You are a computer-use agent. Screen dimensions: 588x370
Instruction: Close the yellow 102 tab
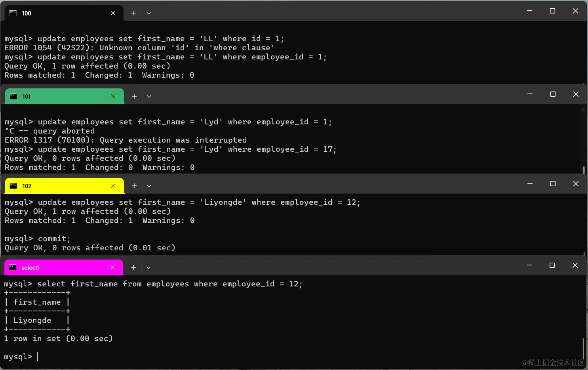click(x=113, y=186)
